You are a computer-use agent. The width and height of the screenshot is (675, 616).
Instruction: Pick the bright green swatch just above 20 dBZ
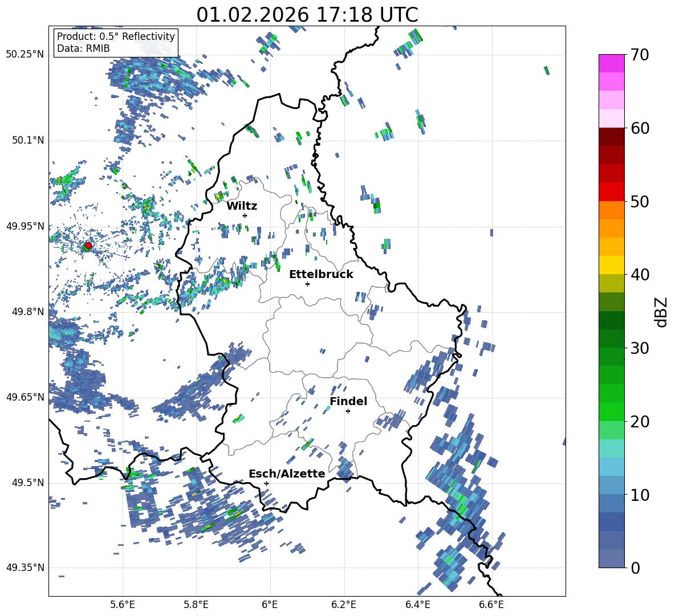point(611,411)
